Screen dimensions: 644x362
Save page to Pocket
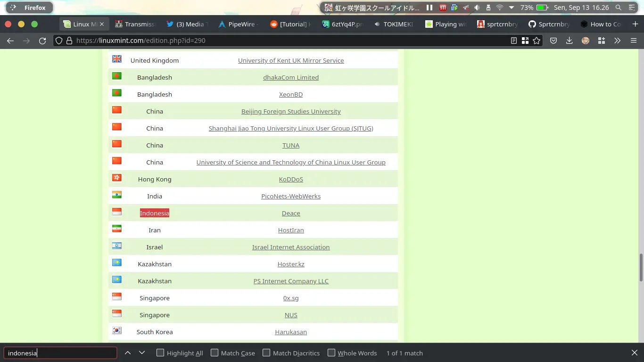coord(553,41)
